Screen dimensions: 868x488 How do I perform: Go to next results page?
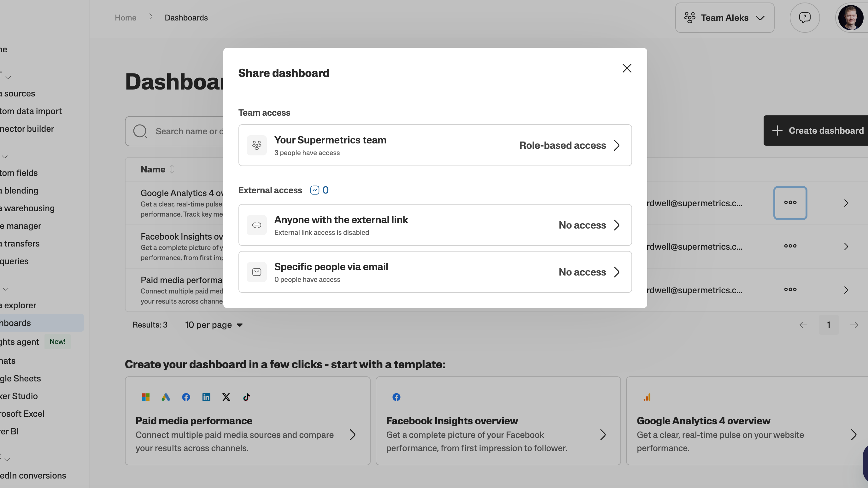pos(854,325)
